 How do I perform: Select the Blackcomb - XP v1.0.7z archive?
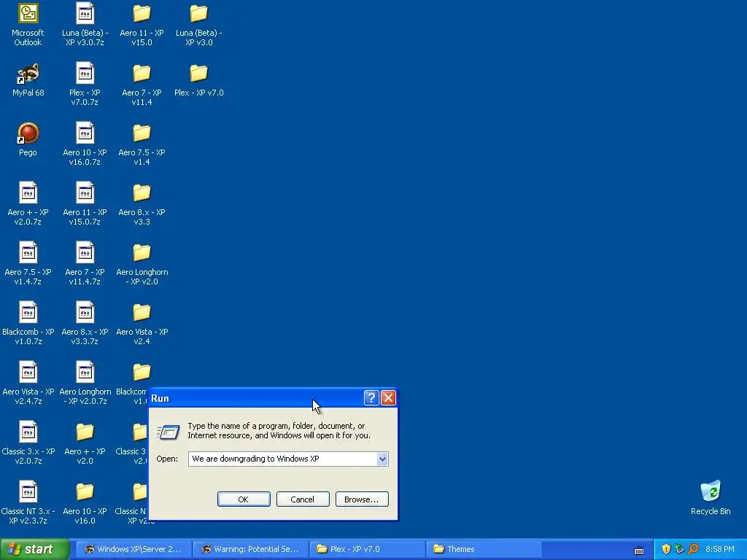click(28, 323)
